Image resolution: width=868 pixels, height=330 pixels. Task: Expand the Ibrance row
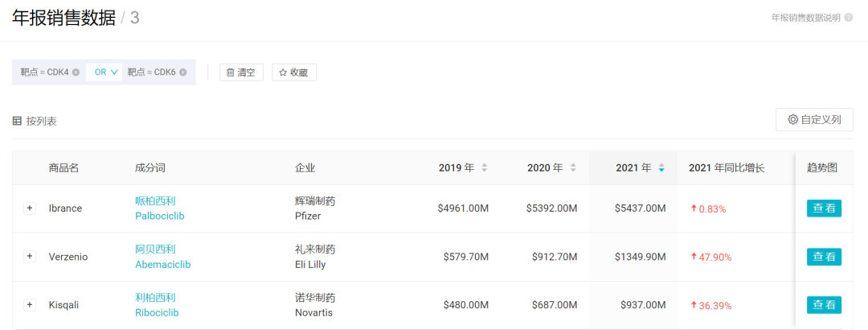30,208
